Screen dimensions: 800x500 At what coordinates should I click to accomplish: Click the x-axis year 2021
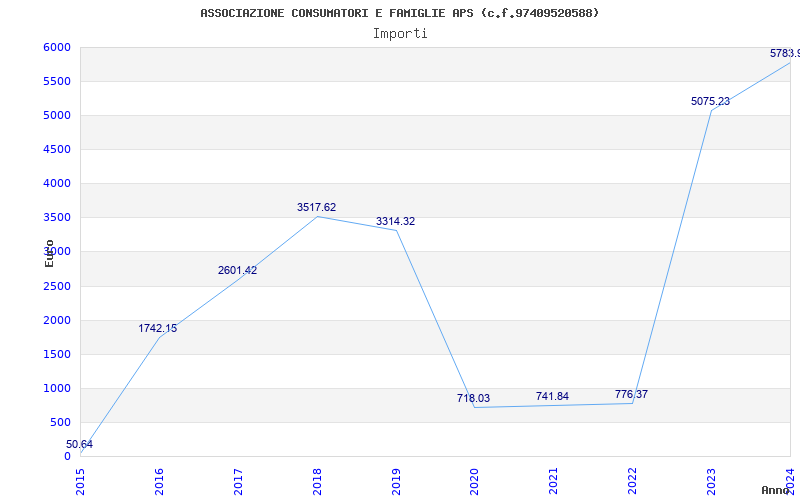click(x=554, y=481)
